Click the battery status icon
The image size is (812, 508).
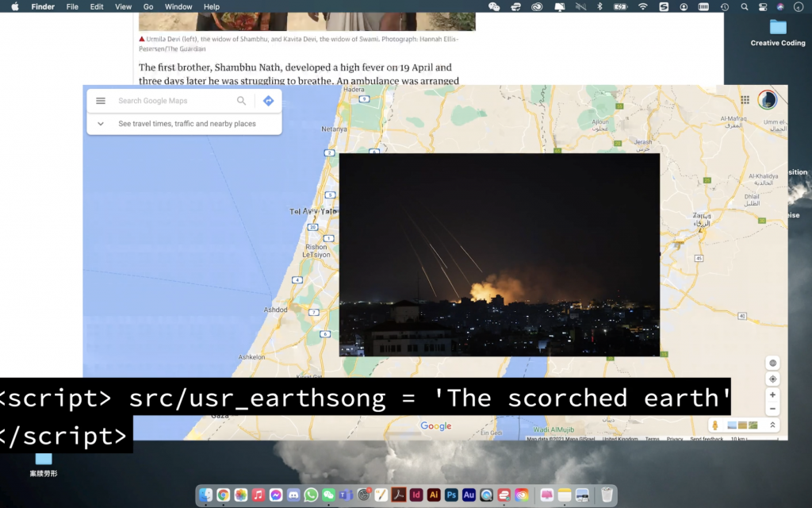coord(620,6)
